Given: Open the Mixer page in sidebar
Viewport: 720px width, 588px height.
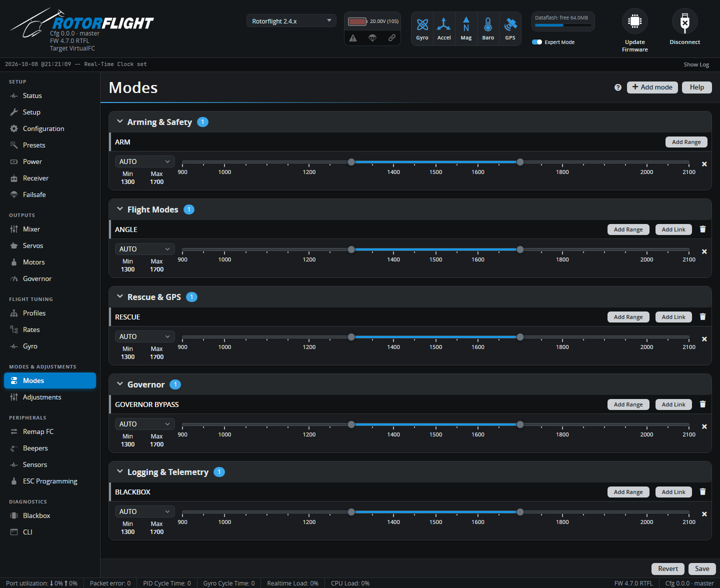Looking at the screenshot, I should (50, 229).
